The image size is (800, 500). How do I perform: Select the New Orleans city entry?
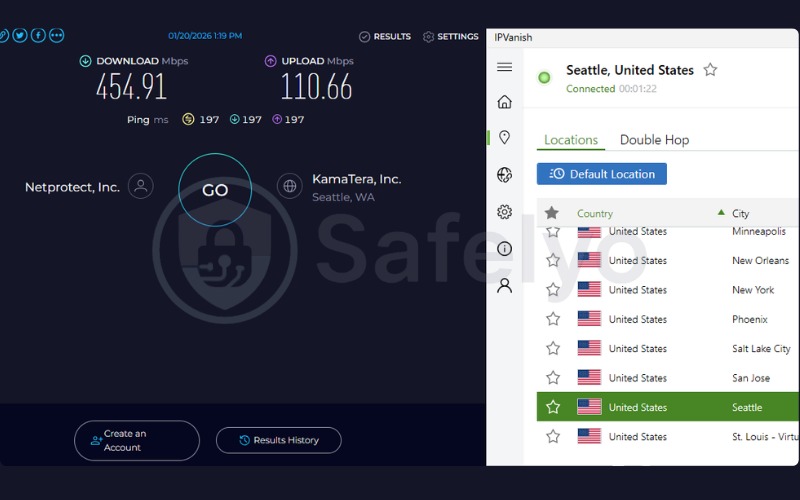tap(760, 260)
